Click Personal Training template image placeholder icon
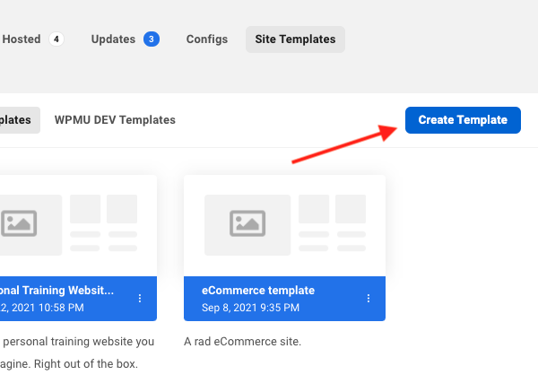The height and width of the screenshot is (392, 538). point(18,222)
